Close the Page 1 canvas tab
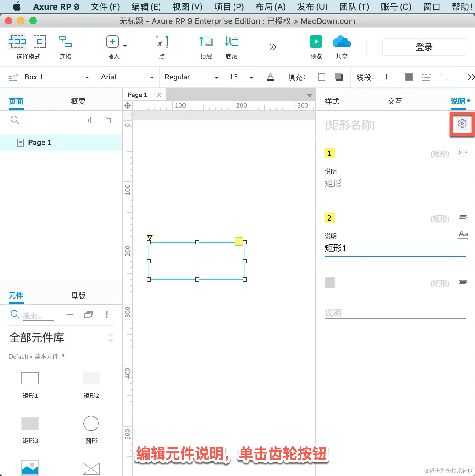475x476 pixels. click(159, 95)
